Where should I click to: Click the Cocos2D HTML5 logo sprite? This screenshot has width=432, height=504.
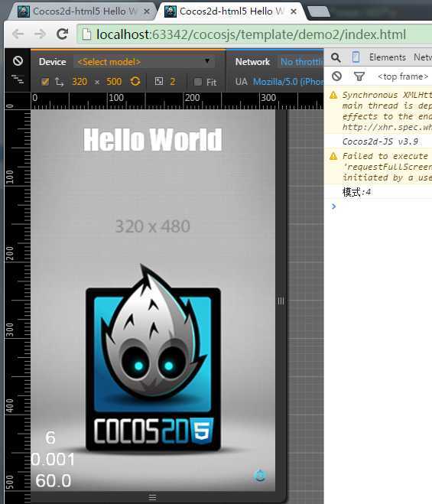pos(154,359)
